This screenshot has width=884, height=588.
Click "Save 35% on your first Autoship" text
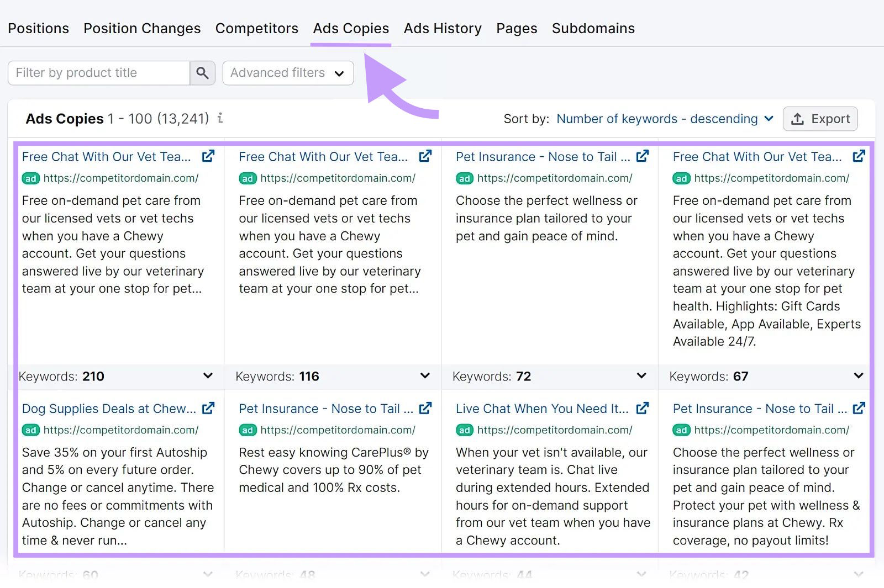tap(118, 496)
